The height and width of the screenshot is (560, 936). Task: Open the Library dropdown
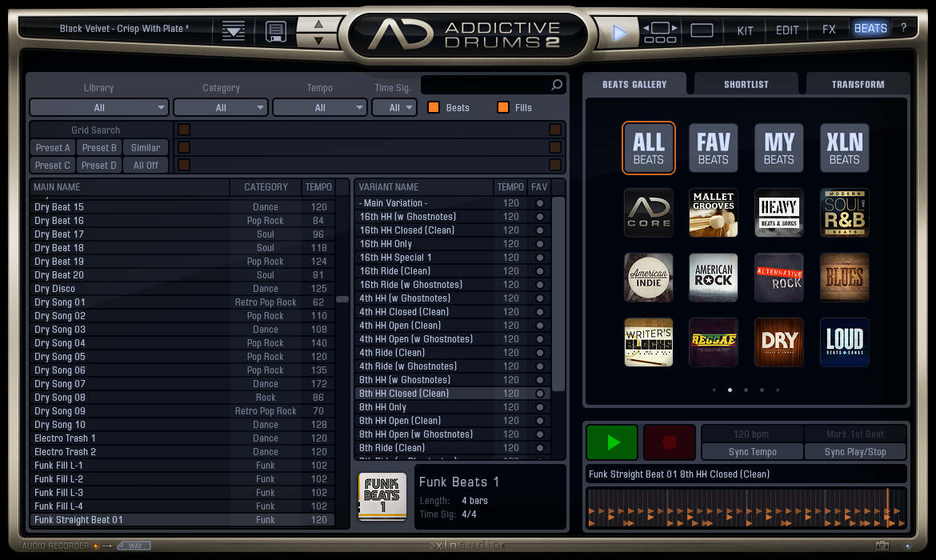pos(99,107)
